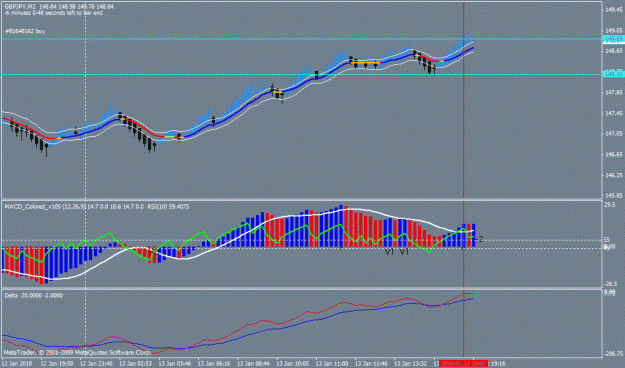This screenshot has height=368, width=625.
Task: Click the 13 Jan 13:32 time axis label
Action: pos(411,364)
